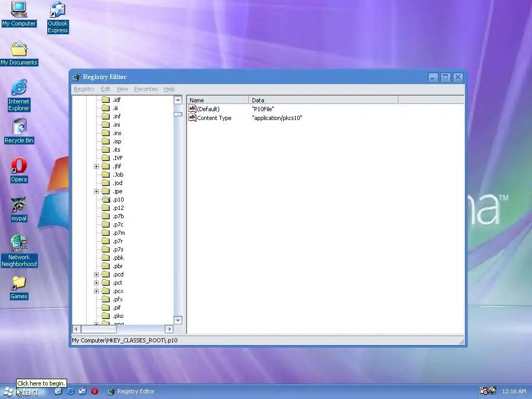Screen dimensions: 532x399
Task: Select the .IVF key in the tree
Action: 118,158
